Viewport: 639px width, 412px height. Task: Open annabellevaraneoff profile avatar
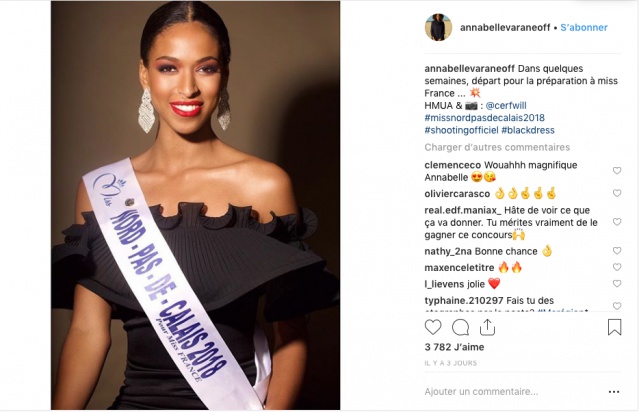click(438, 27)
